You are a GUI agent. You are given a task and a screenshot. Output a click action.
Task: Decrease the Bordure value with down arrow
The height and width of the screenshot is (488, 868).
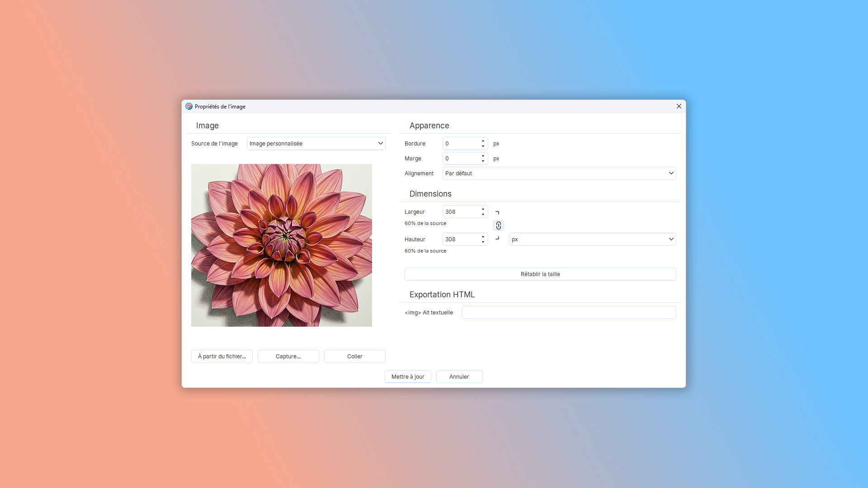483,146
